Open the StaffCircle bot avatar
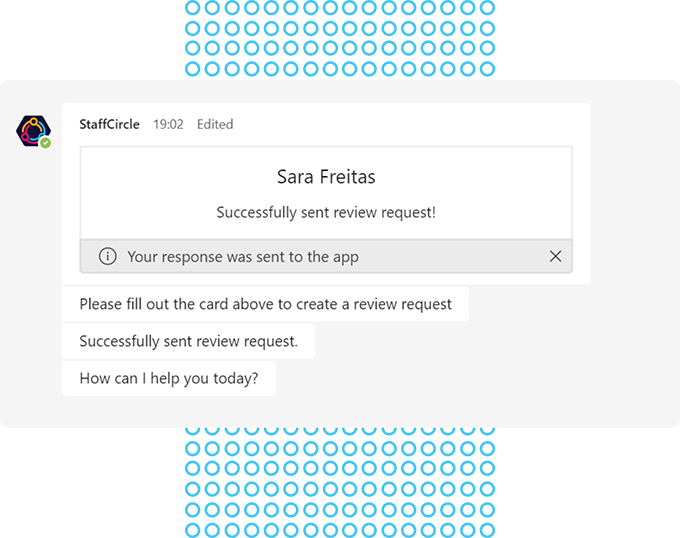The height and width of the screenshot is (538, 680). [x=33, y=131]
